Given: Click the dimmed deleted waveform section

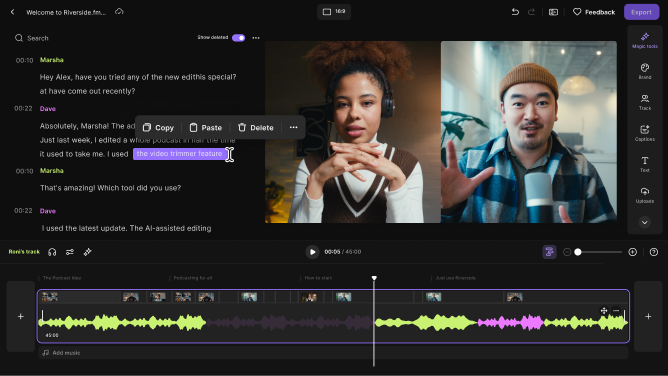Looking at the screenshot, I should 290,323.
